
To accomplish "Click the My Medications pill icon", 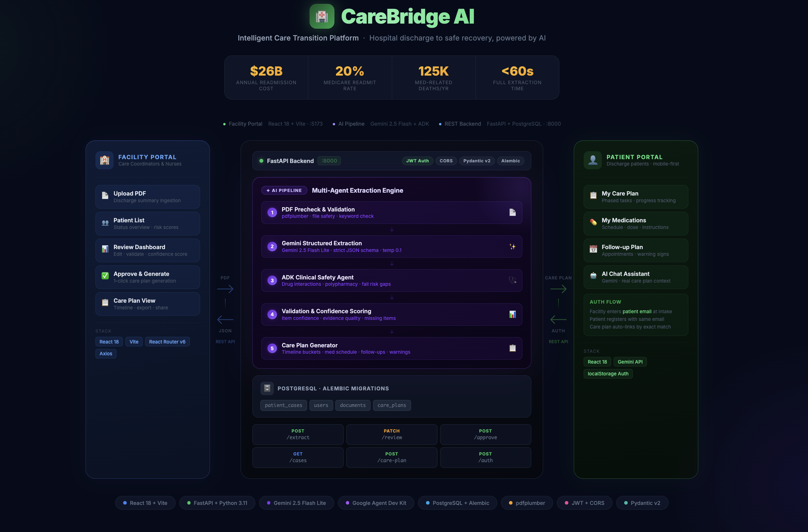I will tap(593, 222).
